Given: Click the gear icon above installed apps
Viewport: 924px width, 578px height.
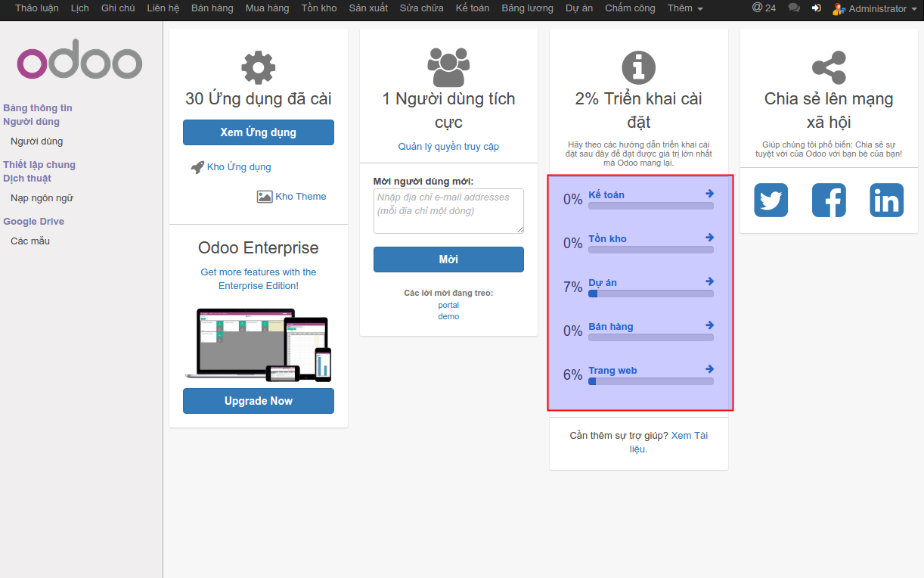Looking at the screenshot, I should pos(259,67).
